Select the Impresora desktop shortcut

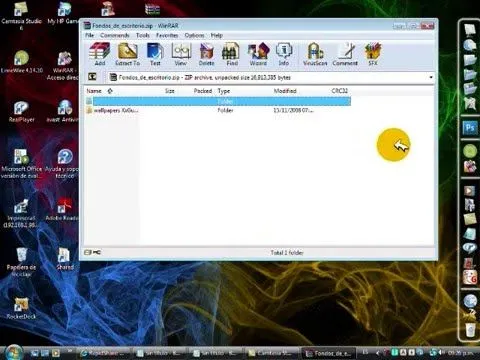(x=21, y=213)
